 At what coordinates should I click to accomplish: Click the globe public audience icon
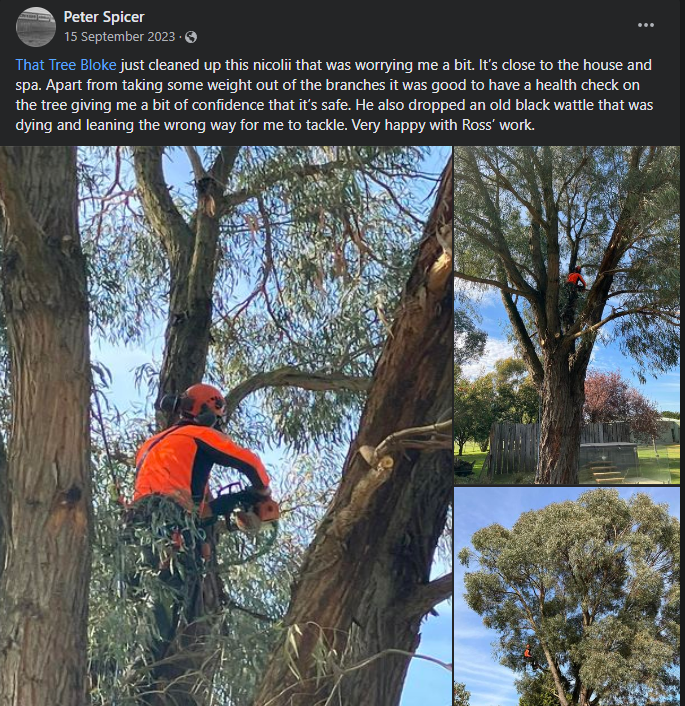191,37
